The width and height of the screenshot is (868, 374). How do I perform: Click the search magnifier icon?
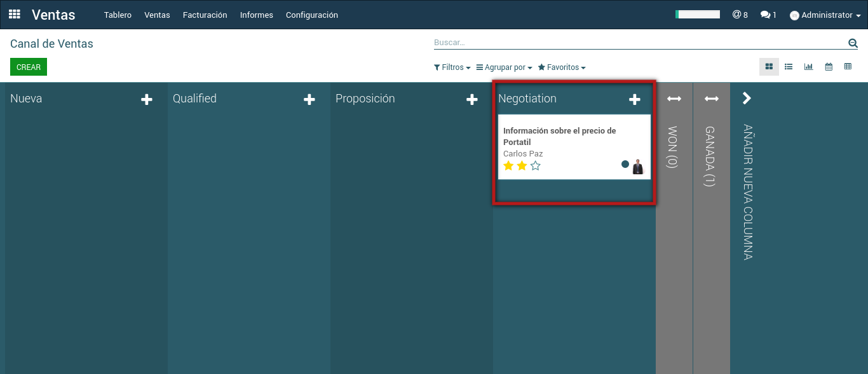point(853,43)
